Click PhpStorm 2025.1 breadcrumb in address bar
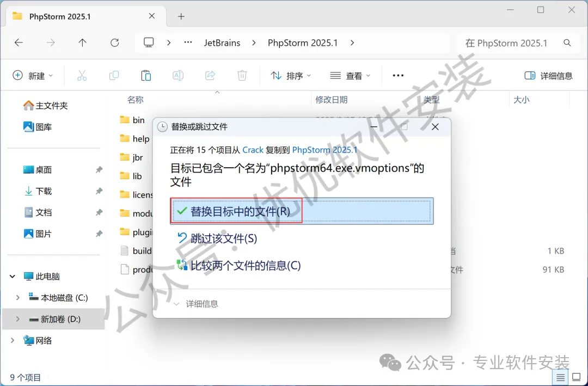 coord(303,43)
